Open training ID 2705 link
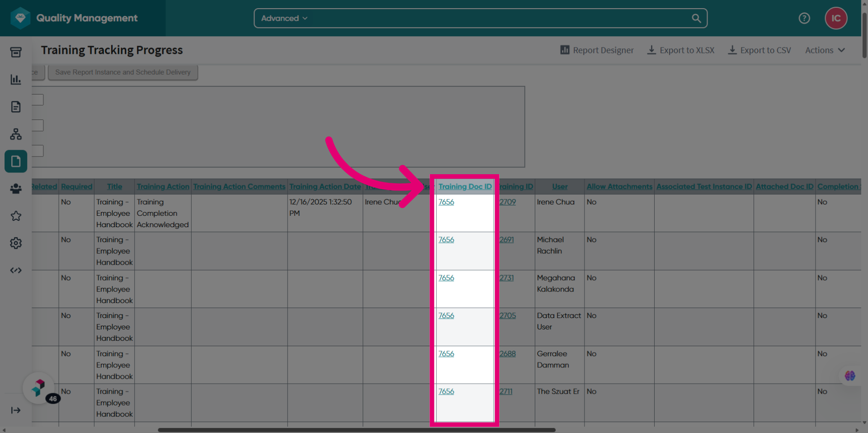Screen dimensions: 868x433 (x=508, y=315)
